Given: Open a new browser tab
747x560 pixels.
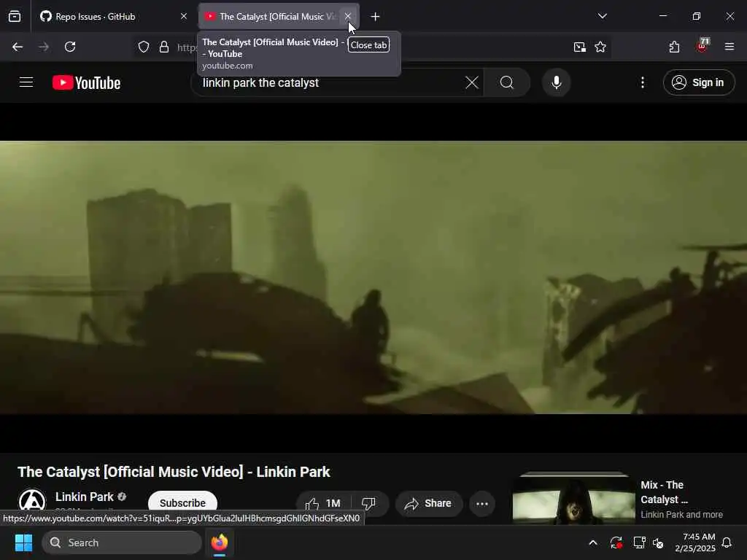Looking at the screenshot, I should (376, 17).
